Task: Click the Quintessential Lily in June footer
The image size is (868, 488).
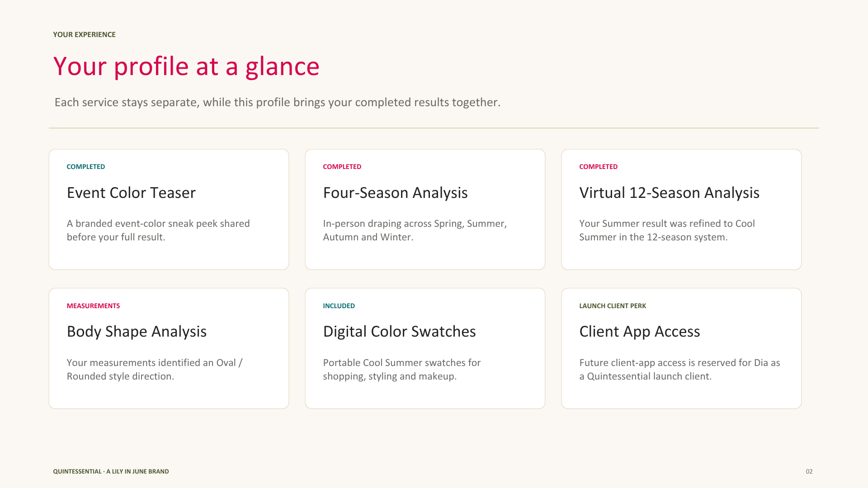Action: pyautogui.click(x=111, y=471)
